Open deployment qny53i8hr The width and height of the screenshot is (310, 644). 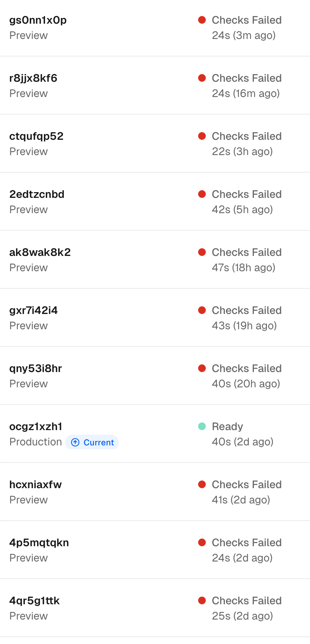36,368
